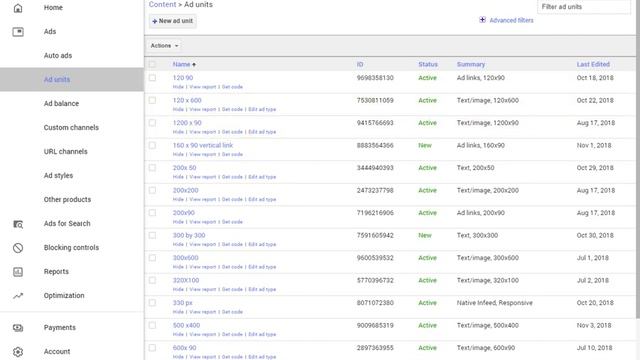This screenshot has height=360, width=640.
Task: Open Ad balance in the sidebar
Action: [x=61, y=104]
